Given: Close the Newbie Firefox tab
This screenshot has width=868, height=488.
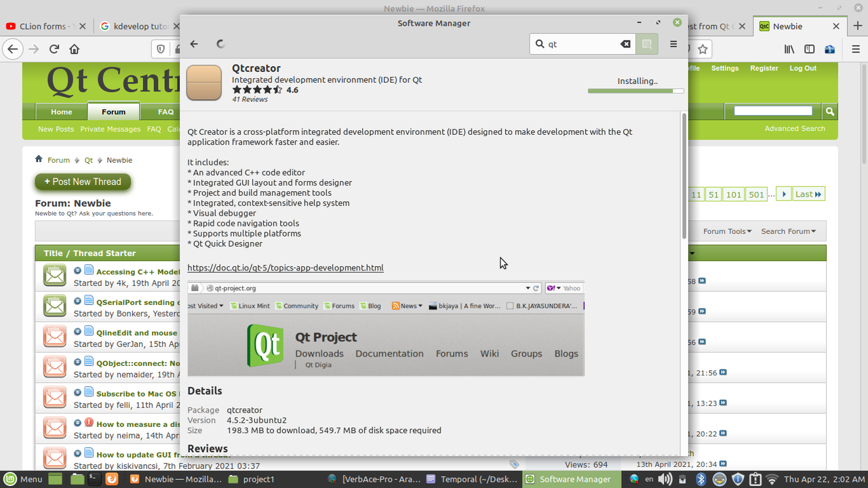Looking at the screenshot, I should coord(836,26).
